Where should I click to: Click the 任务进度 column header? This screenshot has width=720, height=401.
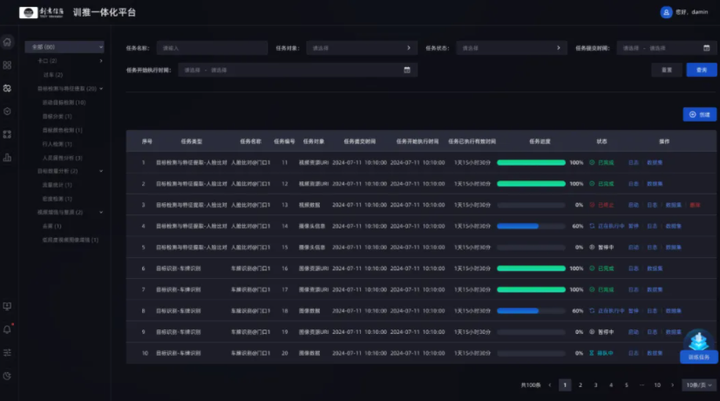[x=539, y=141]
